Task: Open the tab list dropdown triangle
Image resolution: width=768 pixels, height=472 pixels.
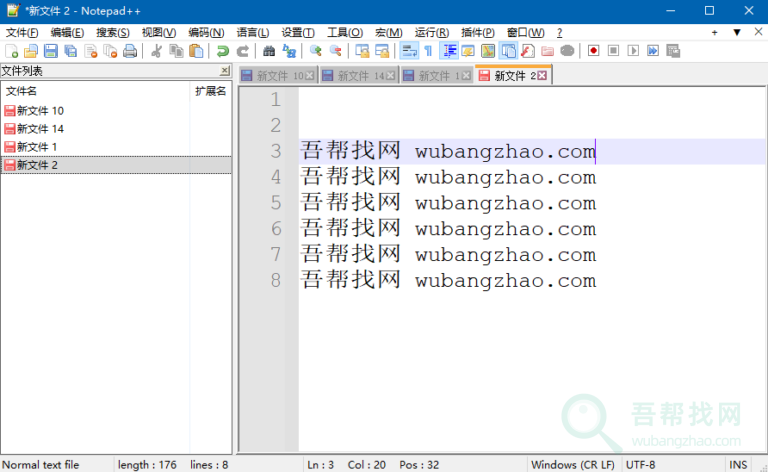Action: [737, 32]
